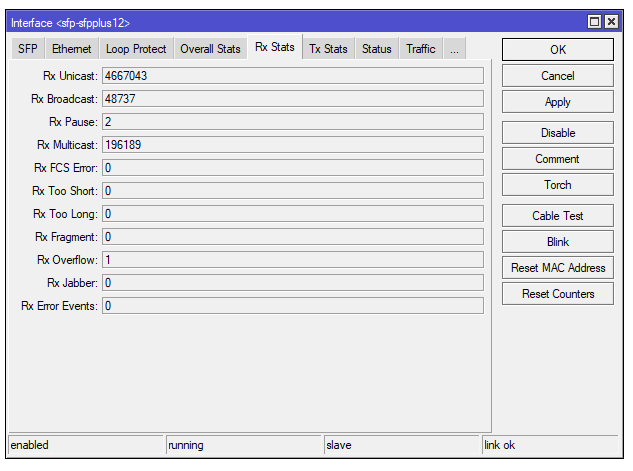
Task: Go to the Overall Stats tab
Action: [x=210, y=49]
